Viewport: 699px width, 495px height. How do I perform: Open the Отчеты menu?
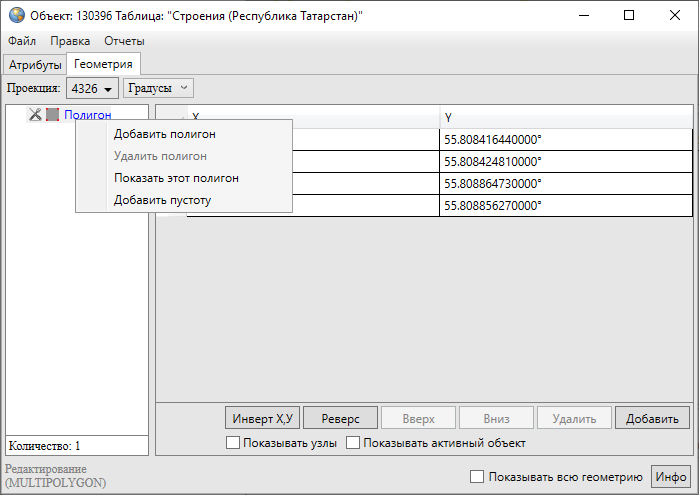click(124, 41)
